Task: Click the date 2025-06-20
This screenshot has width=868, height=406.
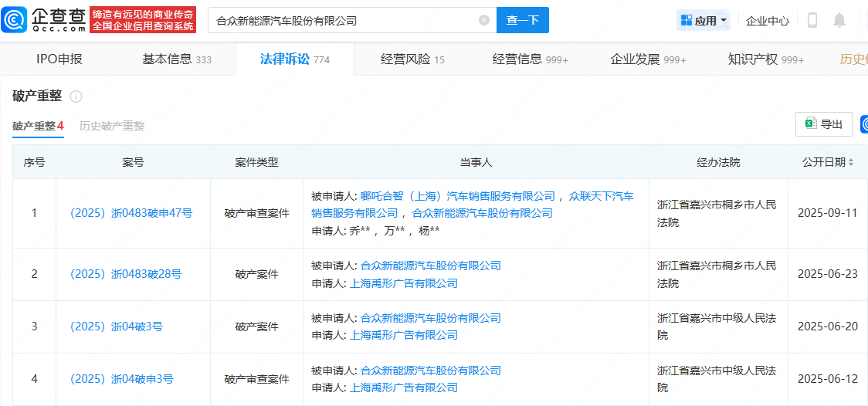Action: [x=828, y=326]
